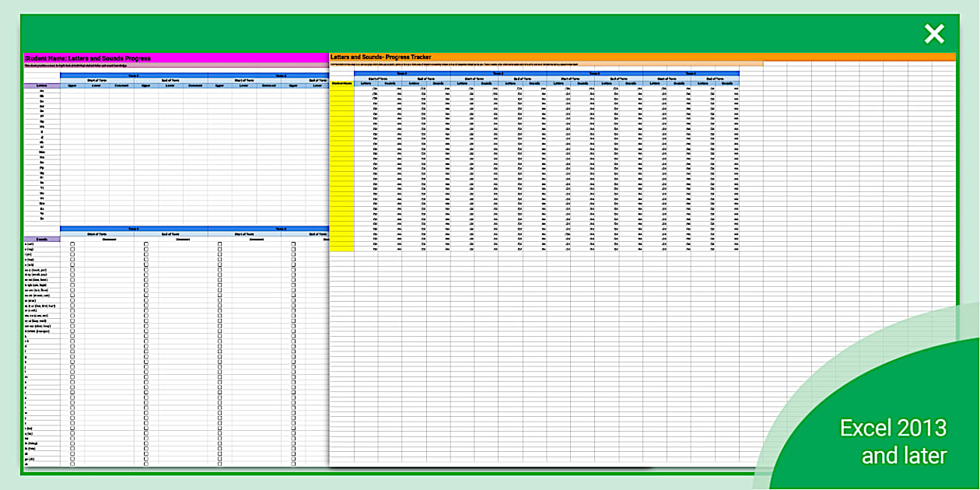The width and height of the screenshot is (980, 490).
Task: Click the 'Aa' row label in the Letters list
Action: pyautogui.click(x=41, y=90)
